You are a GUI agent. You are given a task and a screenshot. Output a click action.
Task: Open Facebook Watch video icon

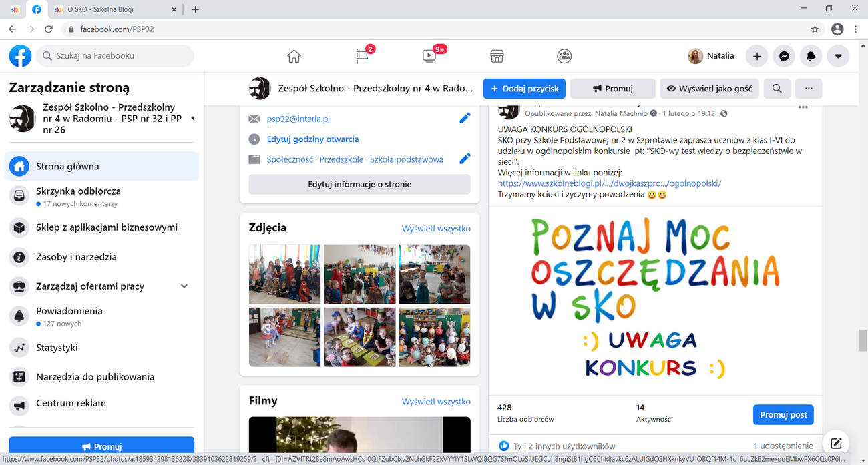(430, 56)
